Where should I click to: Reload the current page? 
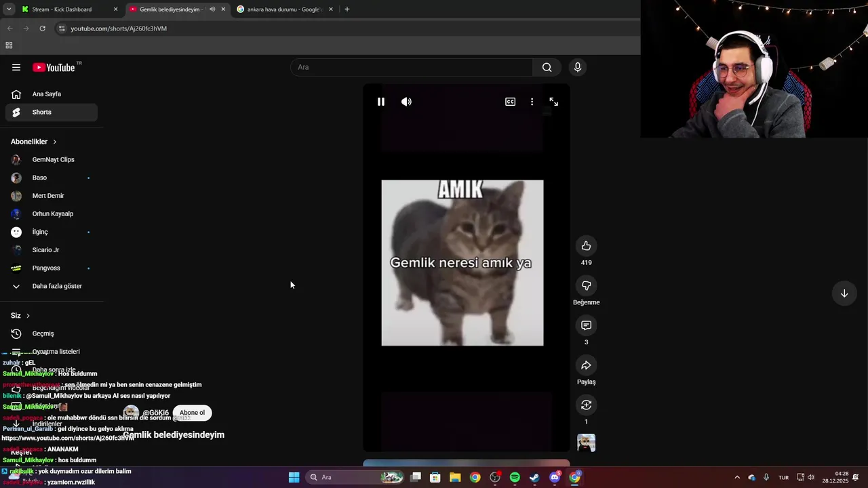(x=42, y=28)
